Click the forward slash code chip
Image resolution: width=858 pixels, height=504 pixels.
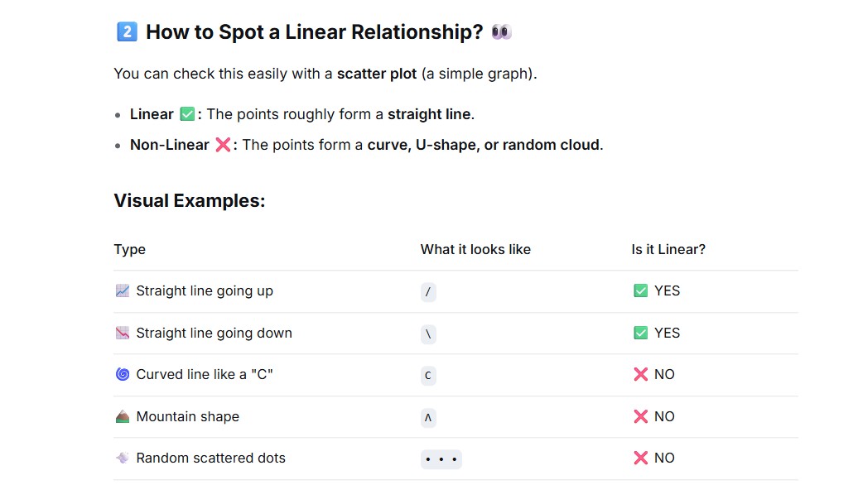point(428,292)
